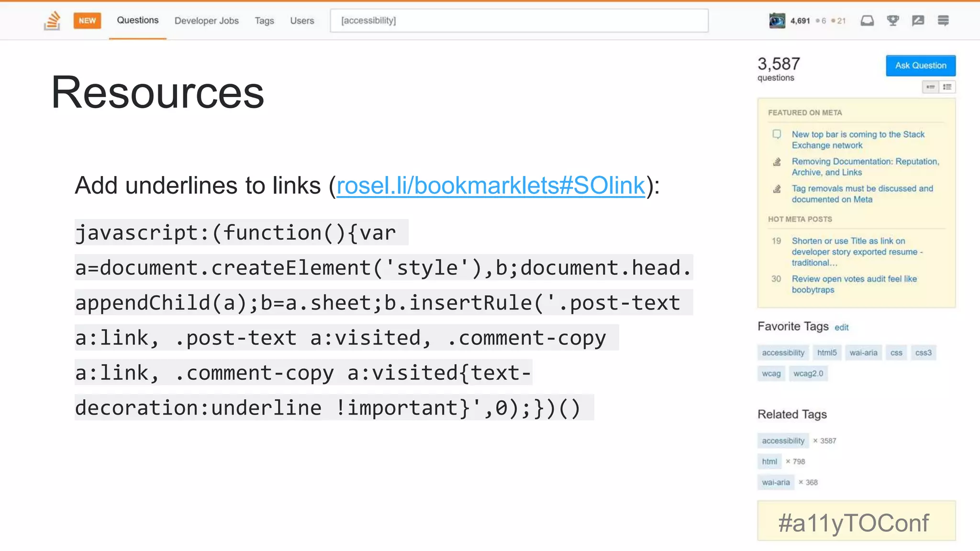This screenshot has width=980, height=551.
Task: Go to the Users tab
Action: click(302, 21)
